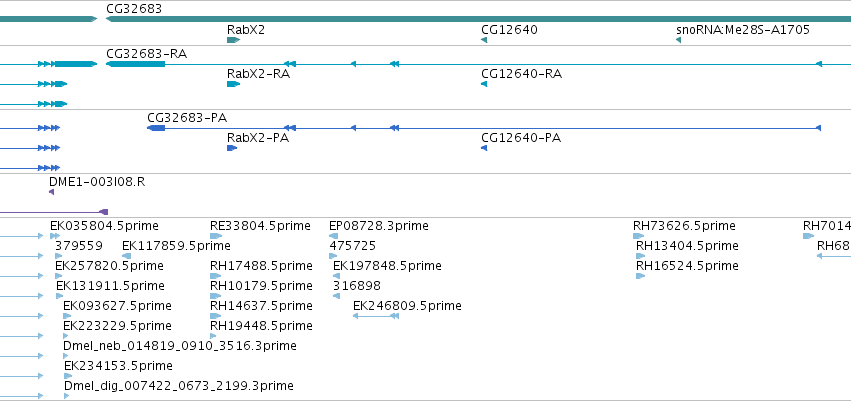This screenshot has width=851, height=401.
Task: Open the CG32683-RA transcript label
Action: [147, 54]
